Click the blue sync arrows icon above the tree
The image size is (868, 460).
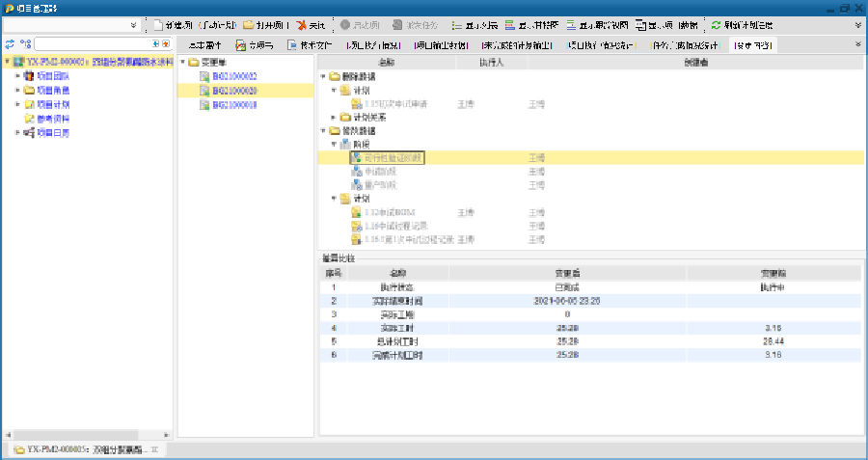[10, 44]
